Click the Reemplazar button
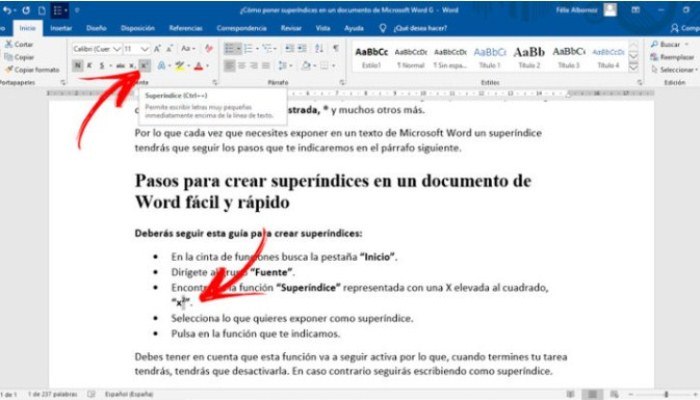Screen dimensions: 700x400 pyautogui.click(x=672, y=57)
